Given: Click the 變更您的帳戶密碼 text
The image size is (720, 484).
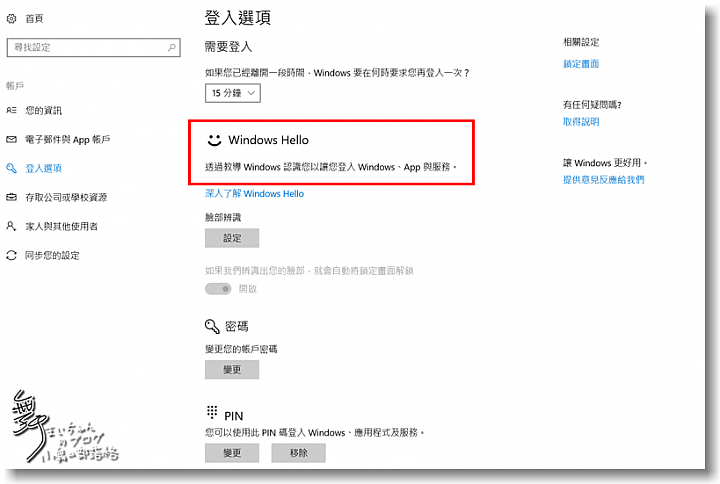Looking at the screenshot, I should pyautogui.click(x=241, y=349).
